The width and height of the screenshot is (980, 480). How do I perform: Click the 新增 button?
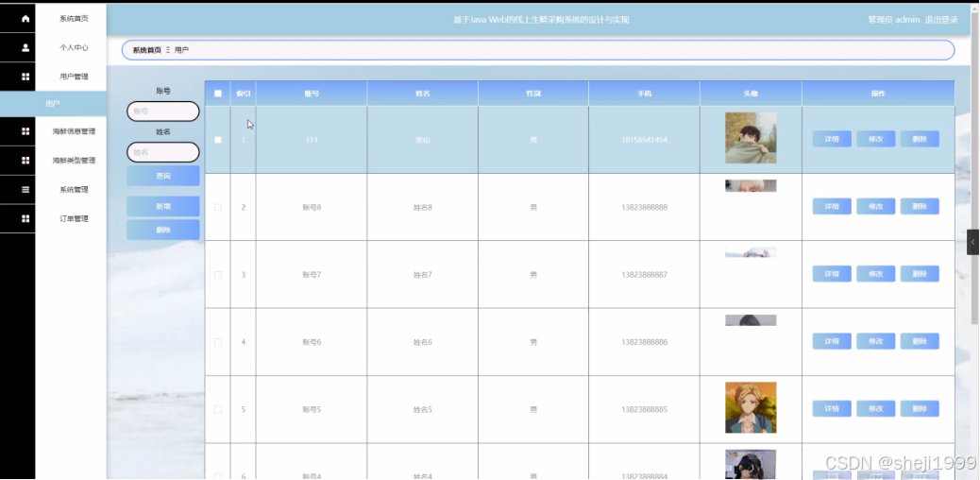pyautogui.click(x=163, y=206)
